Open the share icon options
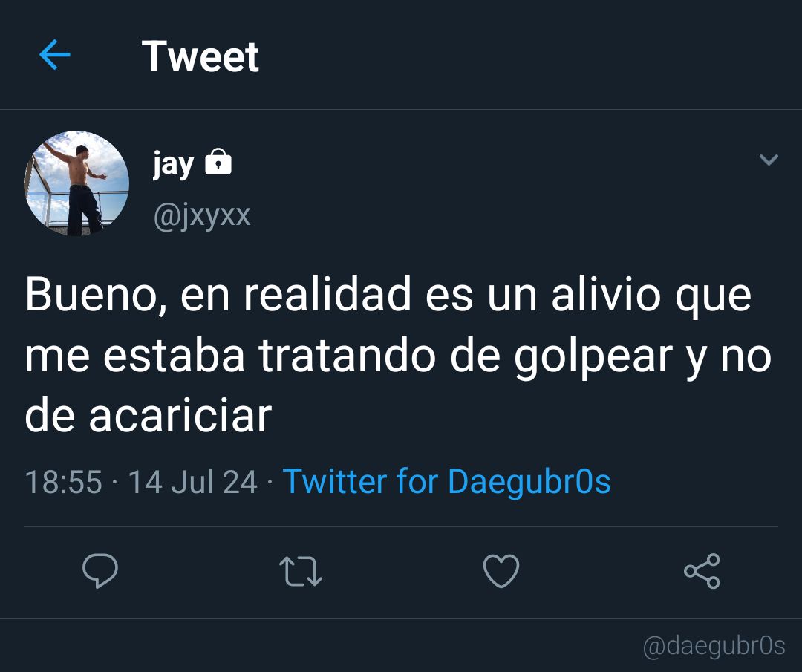 pyautogui.click(x=702, y=571)
